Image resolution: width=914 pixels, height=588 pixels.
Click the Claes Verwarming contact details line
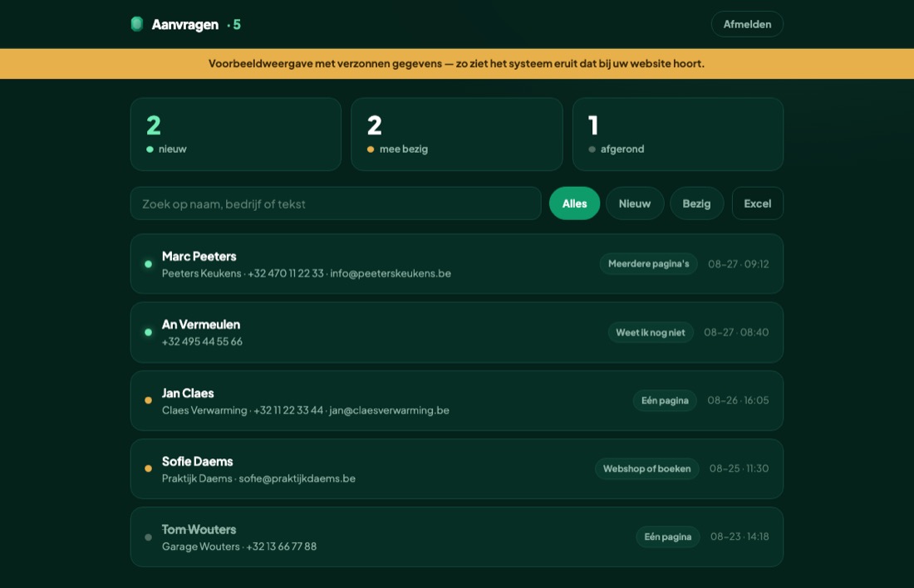[306, 410]
